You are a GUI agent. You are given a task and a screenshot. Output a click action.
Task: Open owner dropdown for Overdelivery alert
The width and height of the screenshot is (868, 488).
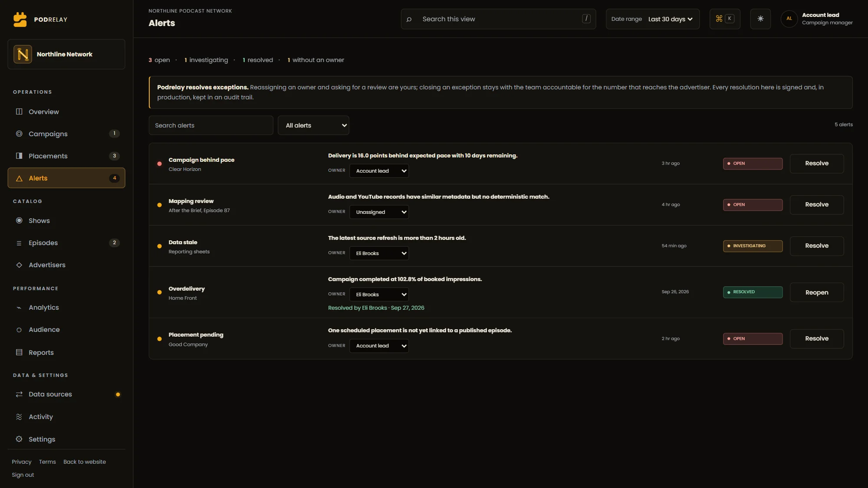pos(379,295)
